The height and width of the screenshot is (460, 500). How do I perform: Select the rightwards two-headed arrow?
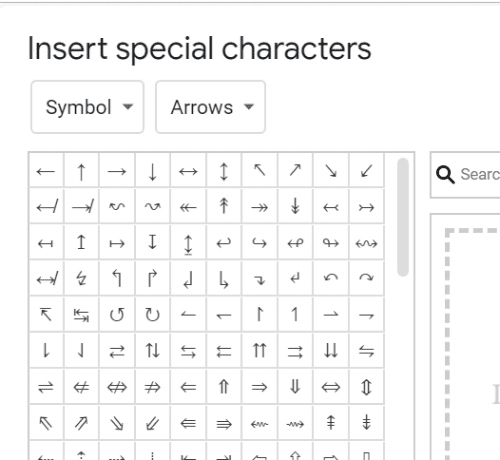coord(259,208)
